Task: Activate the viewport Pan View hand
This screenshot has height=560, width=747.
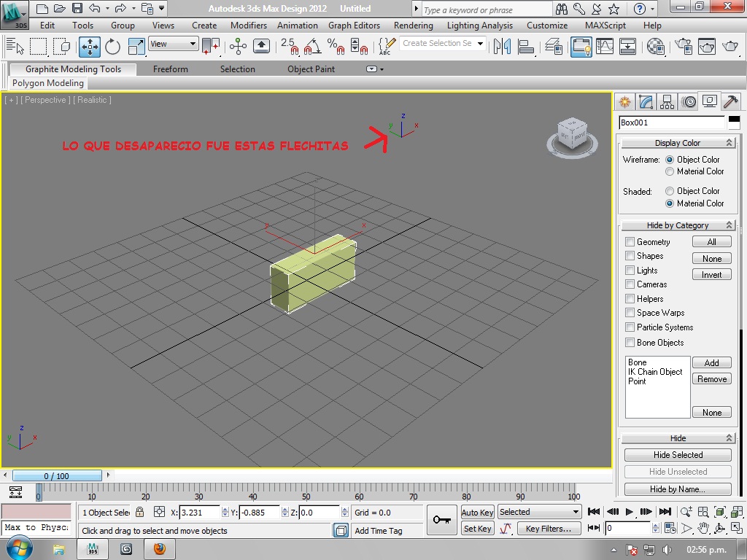Action: point(703,528)
